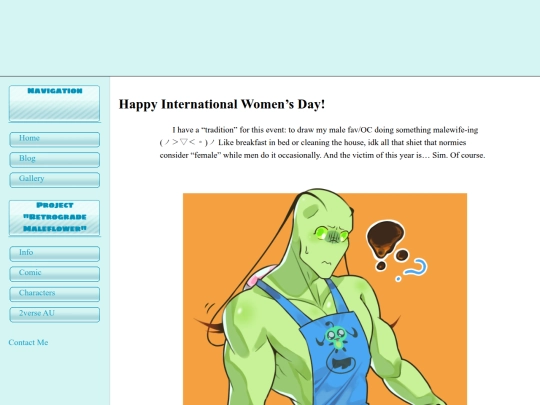Open the 2verse AU page

coord(54,314)
